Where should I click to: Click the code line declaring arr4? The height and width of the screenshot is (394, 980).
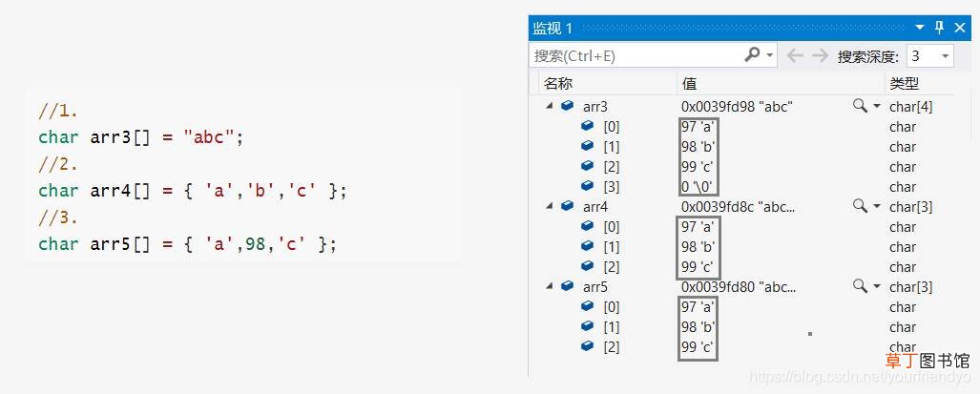click(x=192, y=191)
